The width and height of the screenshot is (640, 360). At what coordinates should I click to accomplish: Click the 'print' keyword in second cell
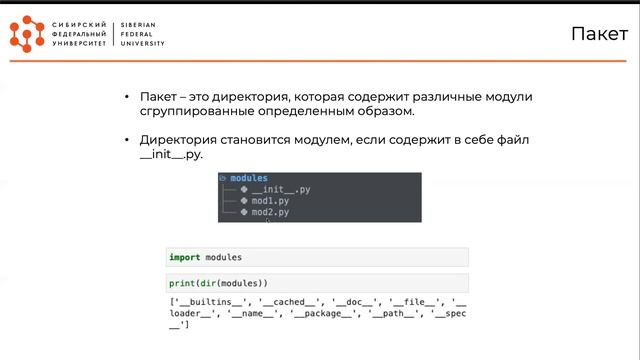(x=182, y=283)
